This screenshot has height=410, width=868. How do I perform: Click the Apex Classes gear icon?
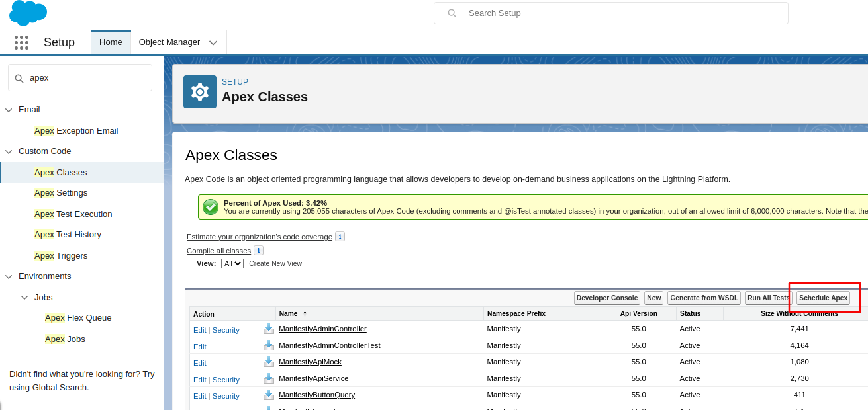200,92
